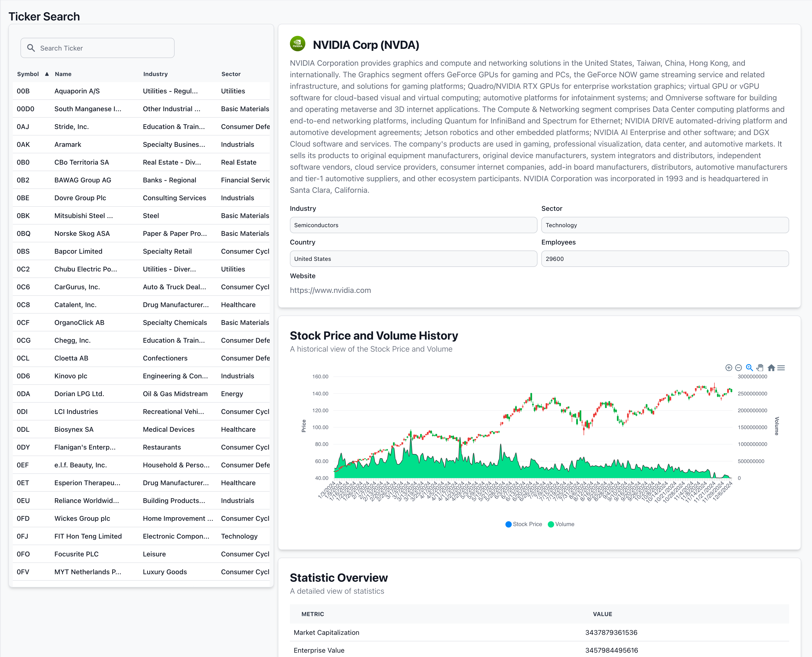
Task: Click the search magnifier icon
Action: (31, 48)
